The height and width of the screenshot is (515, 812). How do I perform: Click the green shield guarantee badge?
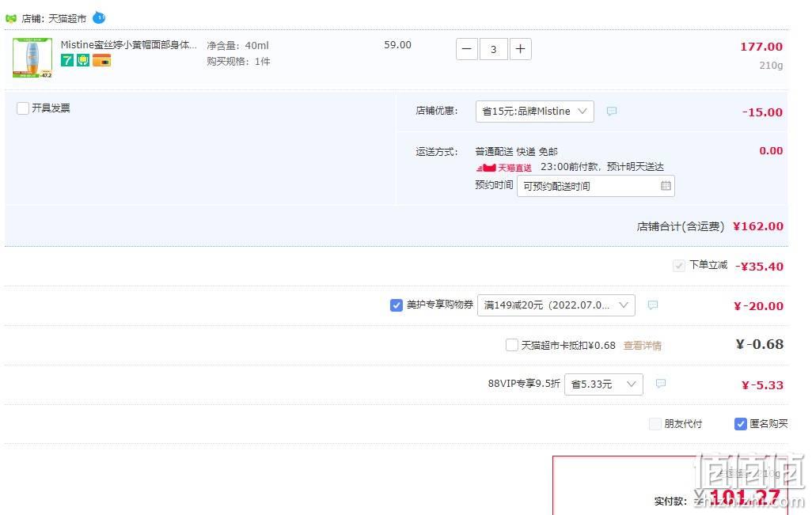click(83, 60)
